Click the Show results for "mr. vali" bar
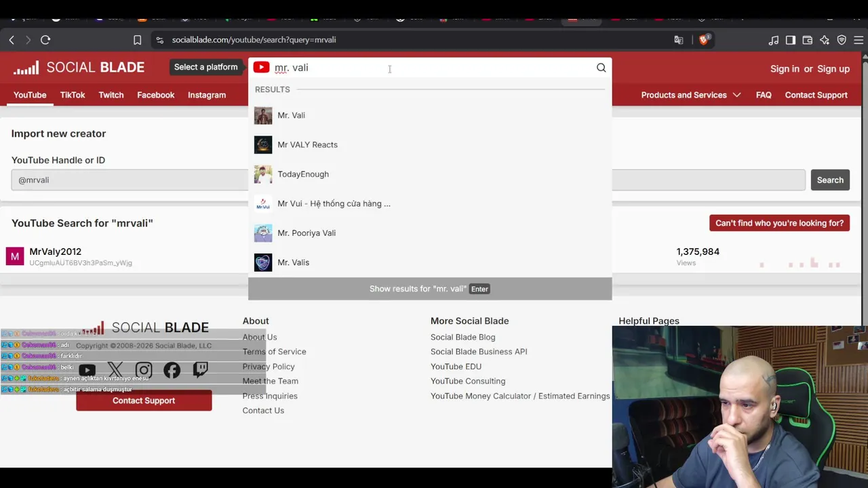The image size is (868, 488). [x=430, y=289]
